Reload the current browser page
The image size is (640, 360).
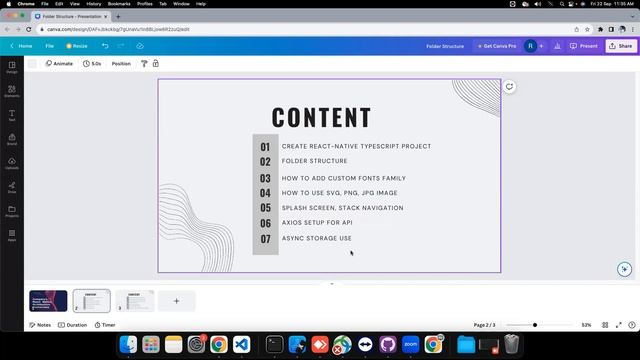[x=29, y=29]
